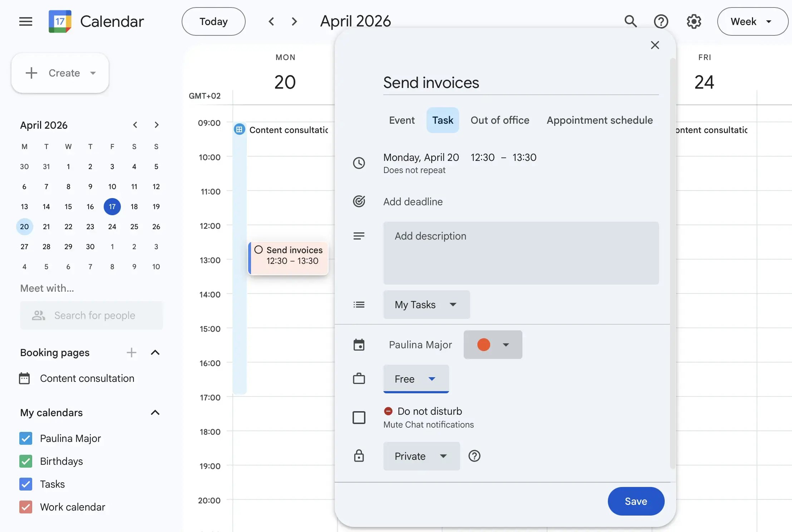Open the Free availability dropdown

(416, 379)
